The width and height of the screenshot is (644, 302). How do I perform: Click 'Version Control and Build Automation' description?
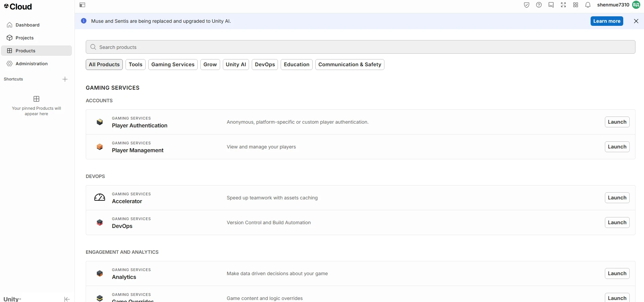tap(269, 223)
